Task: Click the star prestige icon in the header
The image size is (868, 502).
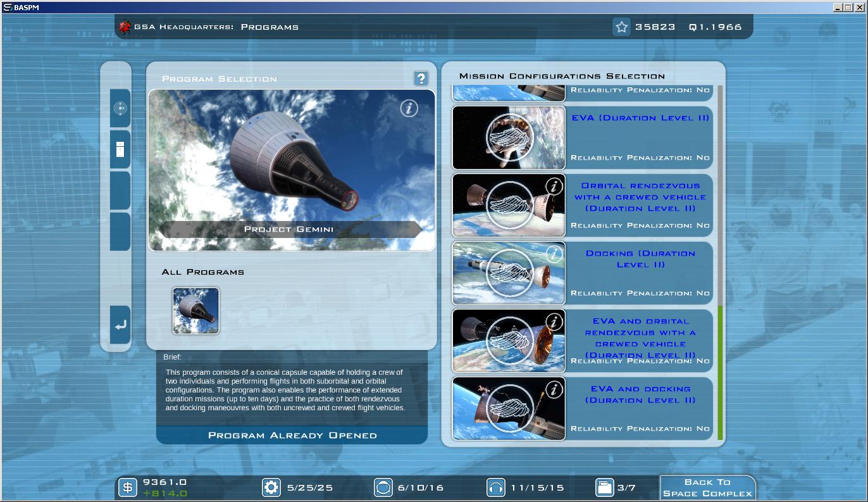Action: [x=621, y=27]
